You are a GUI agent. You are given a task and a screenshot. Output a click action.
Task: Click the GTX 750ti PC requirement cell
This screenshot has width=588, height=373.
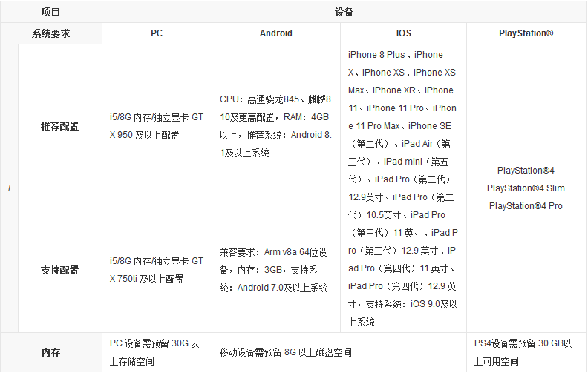coord(157,270)
